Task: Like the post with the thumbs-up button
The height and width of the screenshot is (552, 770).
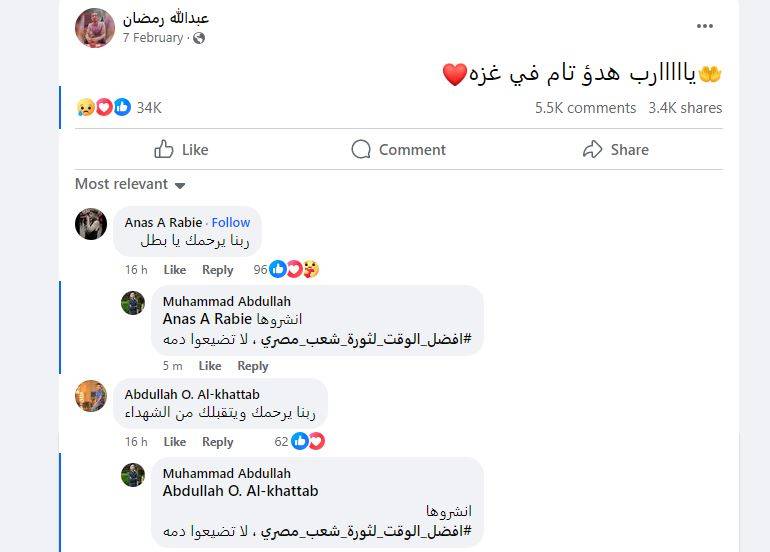Action: pos(181,150)
